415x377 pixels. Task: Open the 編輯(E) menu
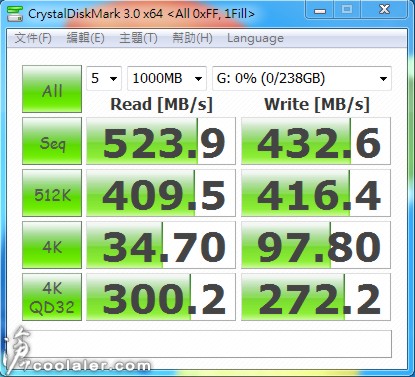[x=85, y=38]
